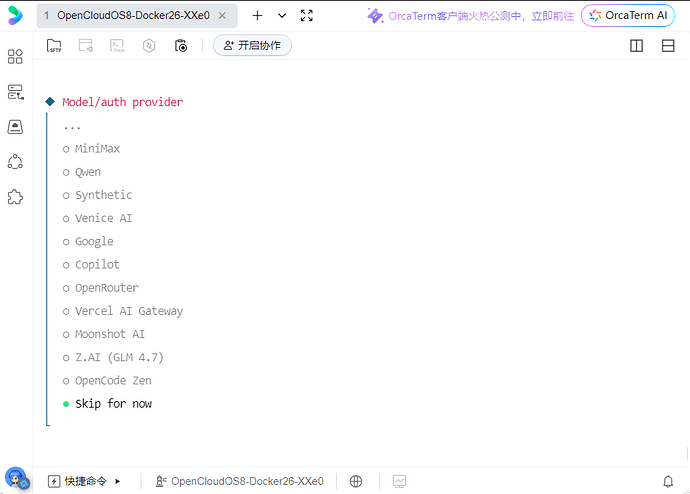Viewport: 690px width, 494px height.
Task: Open the dashboard grid icon in sidebar
Action: click(15, 56)
